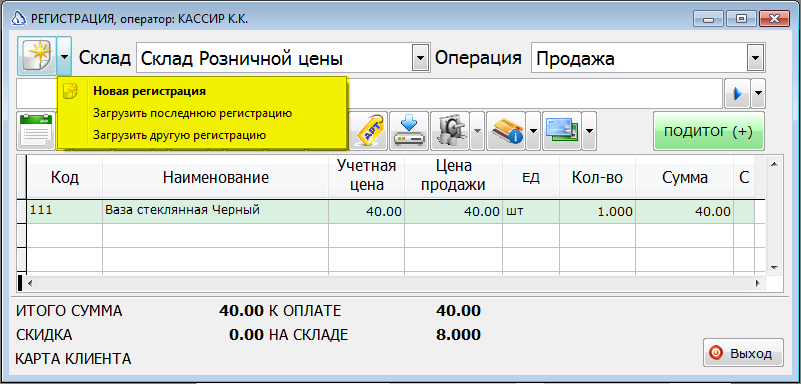Open the Операция combo box arrow
The image size is (801, 384).
755,57
